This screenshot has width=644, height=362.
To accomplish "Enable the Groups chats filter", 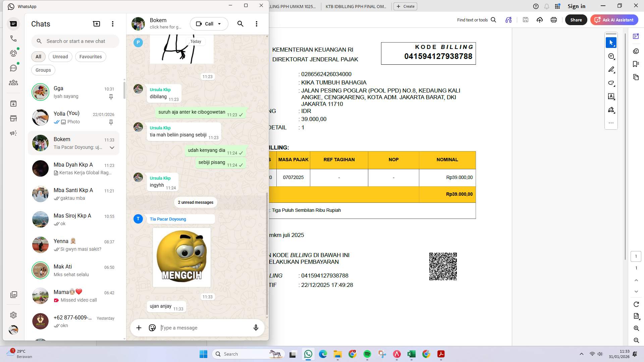I will tap(43, 70).
